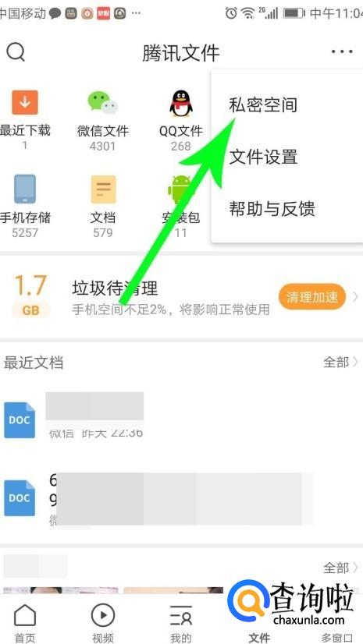Open 微信文件 WeChat files icon
363x644 pixels.
point(103,102)
